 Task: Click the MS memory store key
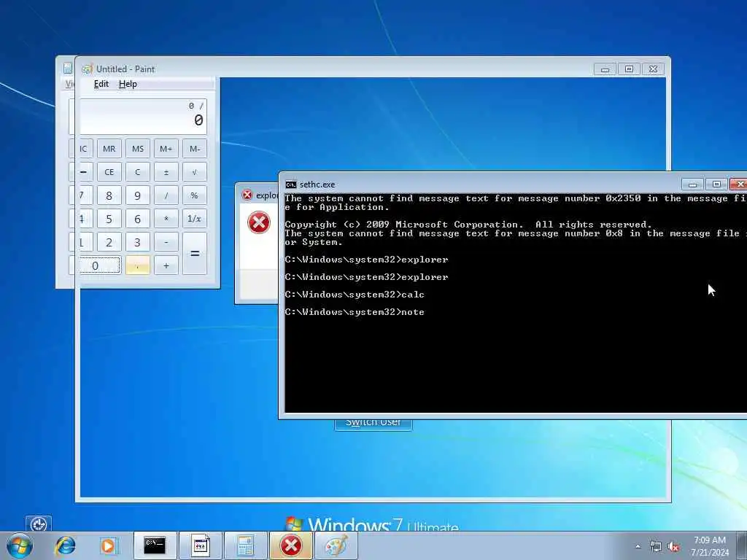138,149
